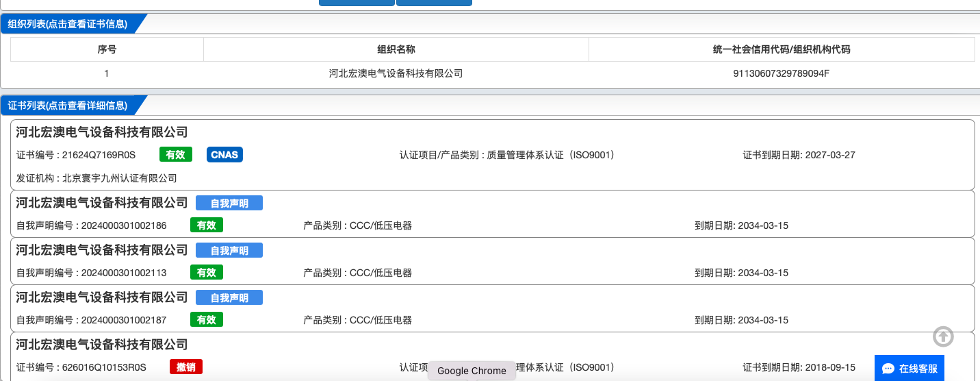Open declaration number 2024000301002187

tap(124, 320)
